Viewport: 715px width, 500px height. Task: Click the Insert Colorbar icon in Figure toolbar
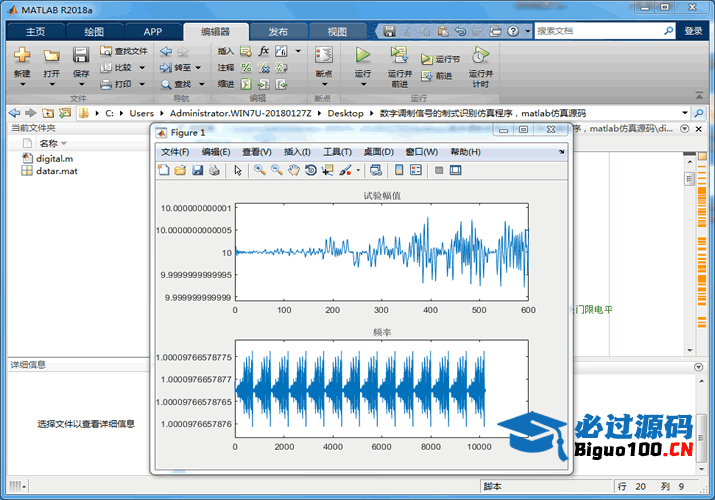pyautogui.click(x=399, y=171)
